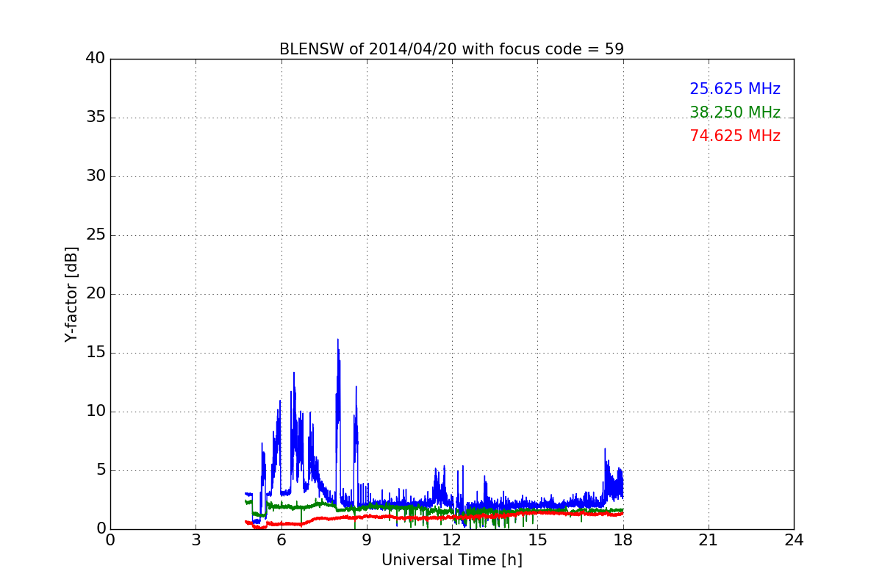Click the y-axis tick label 20
The image size is (882, 588).
pyautogui.click(x=96, y=294)
